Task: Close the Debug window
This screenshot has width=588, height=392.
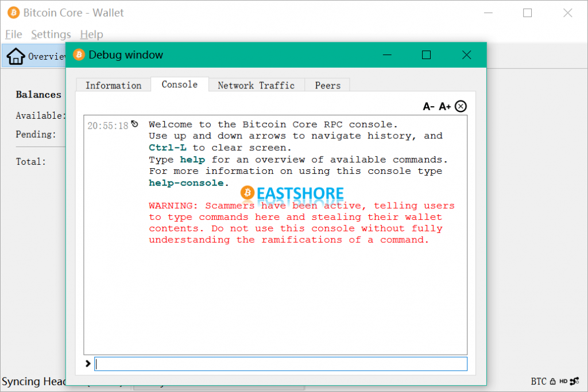Action: click(x=466, y=55)
